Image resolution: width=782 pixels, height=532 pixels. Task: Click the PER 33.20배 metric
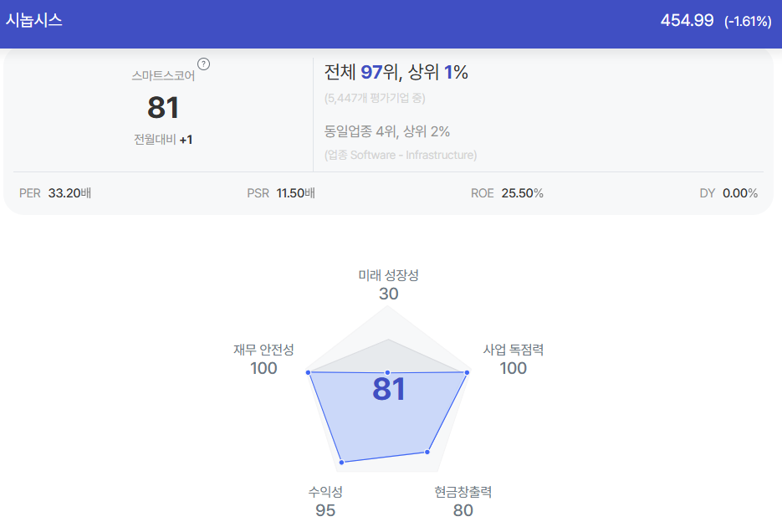(55, 193)
